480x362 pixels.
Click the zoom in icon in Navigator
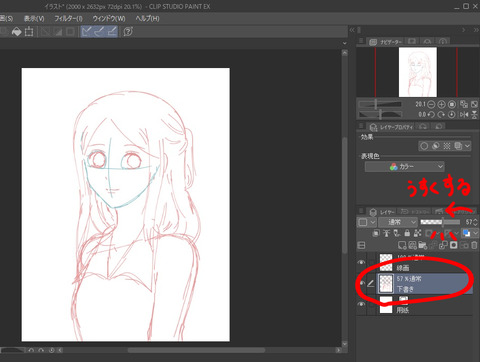[x=441, y=104]
